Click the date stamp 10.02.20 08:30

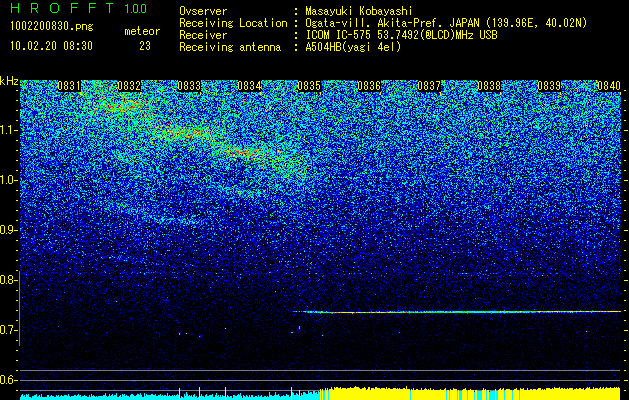click(51, 46)
